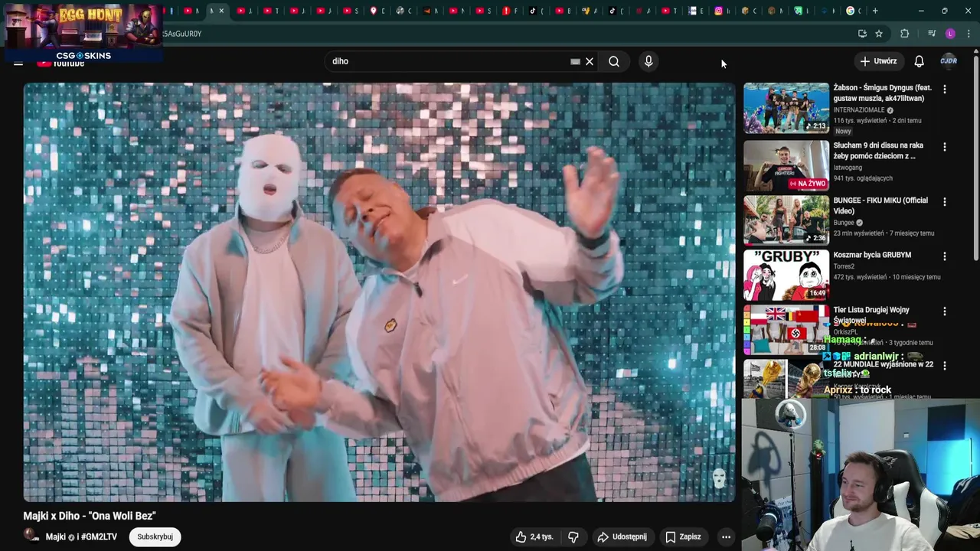The width and height of the screenshot is (980, 551).
Task: Click the browser address bar URL
Action: [x=182, y=34]
